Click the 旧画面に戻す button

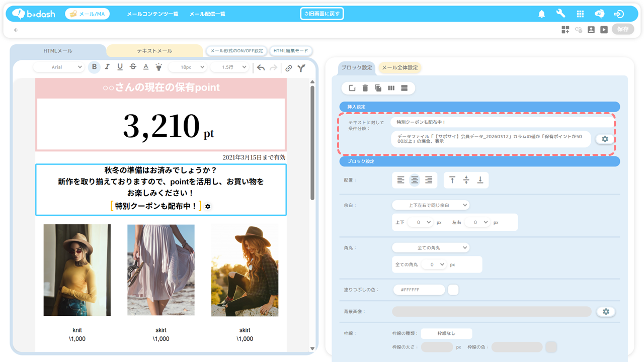coord(322,14)
